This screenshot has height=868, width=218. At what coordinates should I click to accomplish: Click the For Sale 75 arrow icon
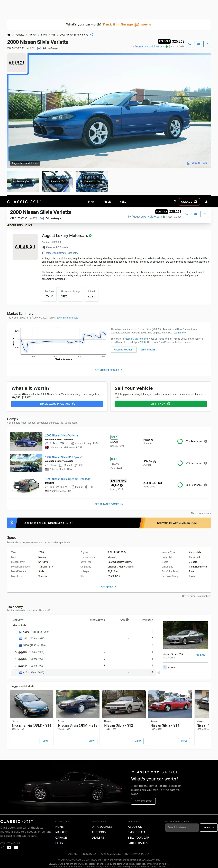52,296
